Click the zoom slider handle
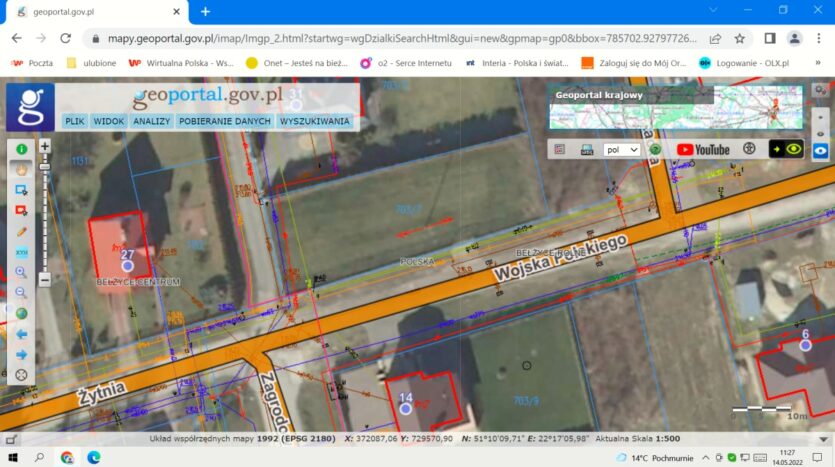This screenshot has height=467, width=835. 45,167
